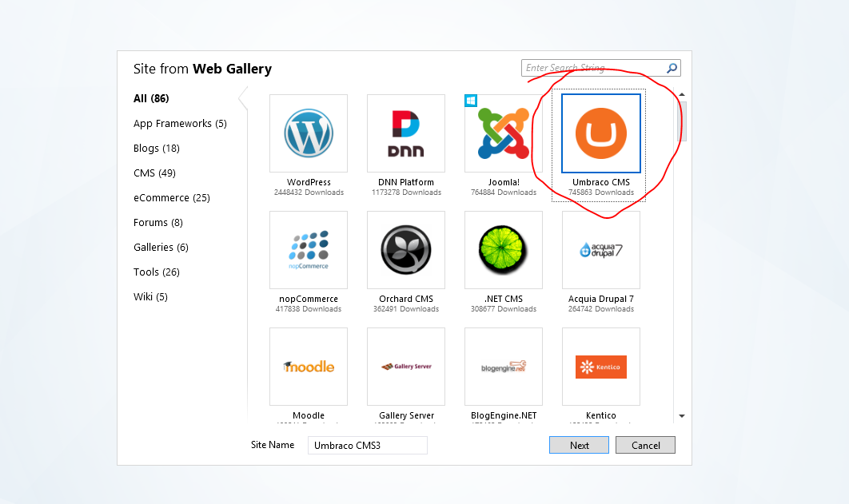Select the WordPress app icon
Image resolution: width=849 pixels, height=504 pixels.
pos(309,133)
